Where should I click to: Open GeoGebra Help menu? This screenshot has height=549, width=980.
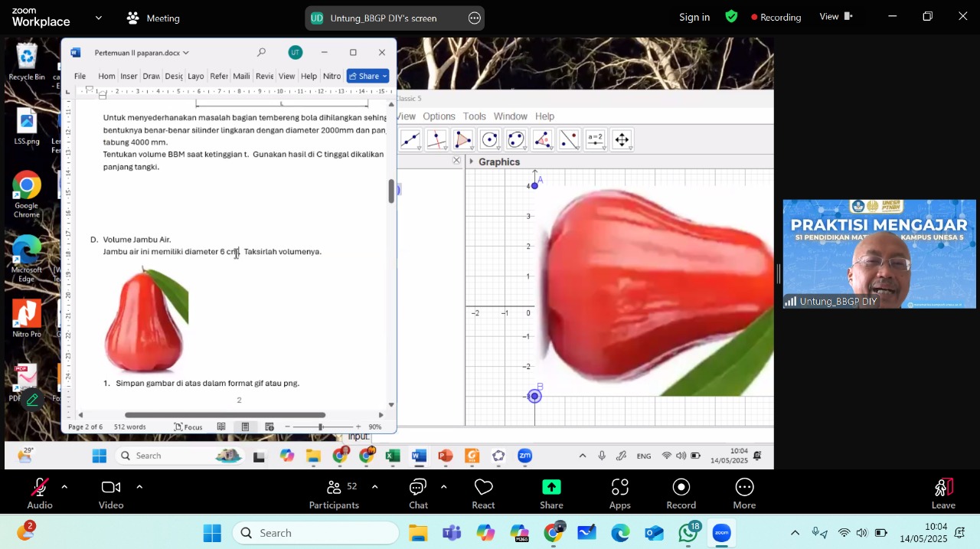(x=544, y=116)
